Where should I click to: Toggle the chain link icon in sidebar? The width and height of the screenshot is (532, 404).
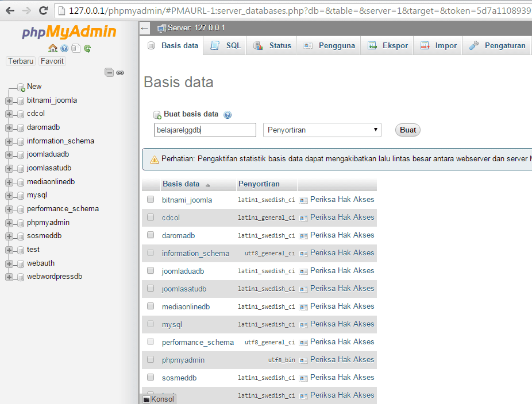pos(120,72)
